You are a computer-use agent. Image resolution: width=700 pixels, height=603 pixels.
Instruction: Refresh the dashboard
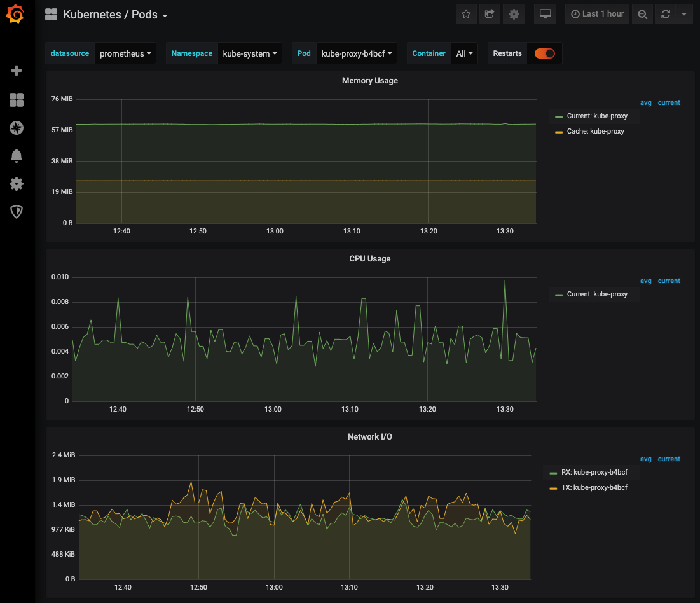click(x=666, y=14)
